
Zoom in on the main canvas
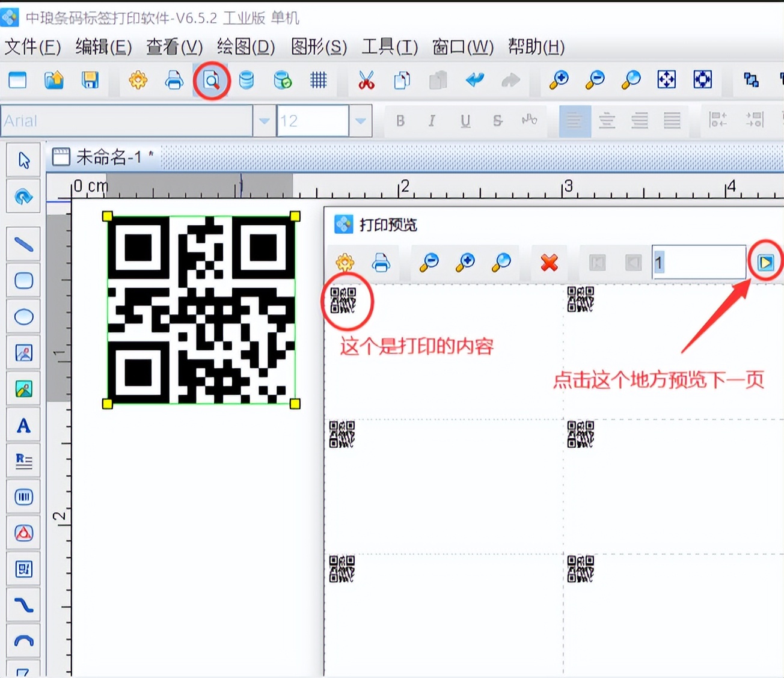(559, 80)
